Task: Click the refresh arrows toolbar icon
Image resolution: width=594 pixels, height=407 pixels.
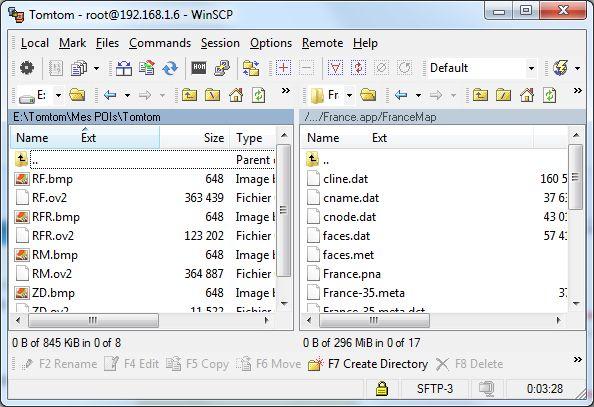Action: (x=170, y=68)
